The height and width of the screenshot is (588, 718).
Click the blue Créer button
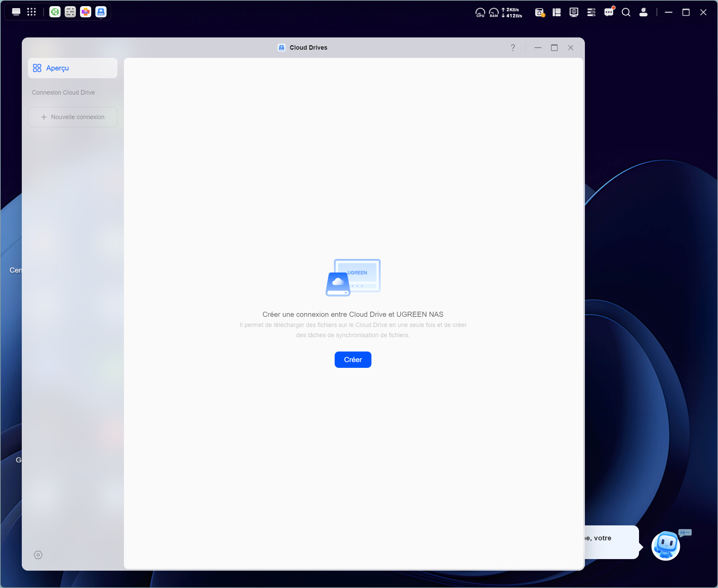(x=353, y=360)
